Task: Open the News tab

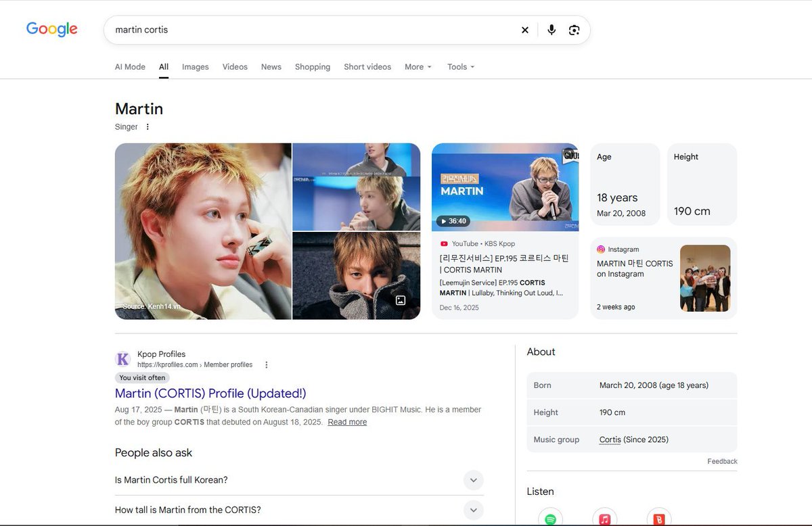Action: (271, 67)
